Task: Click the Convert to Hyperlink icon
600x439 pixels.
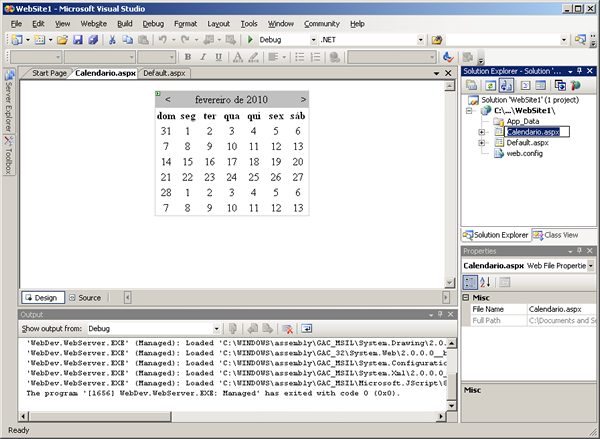Action: pyautogui.click(x=335, y=57)
